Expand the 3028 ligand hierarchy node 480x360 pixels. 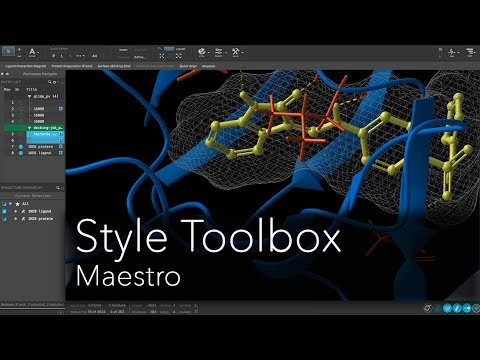(x=16, y=211)
